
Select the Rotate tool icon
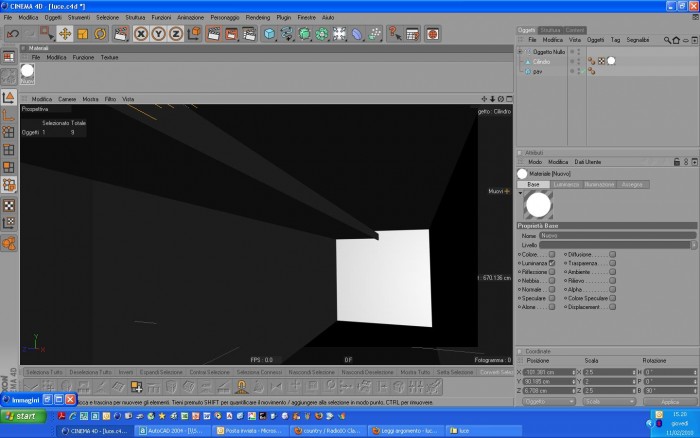pyautogui.click(x=100, y=34)
